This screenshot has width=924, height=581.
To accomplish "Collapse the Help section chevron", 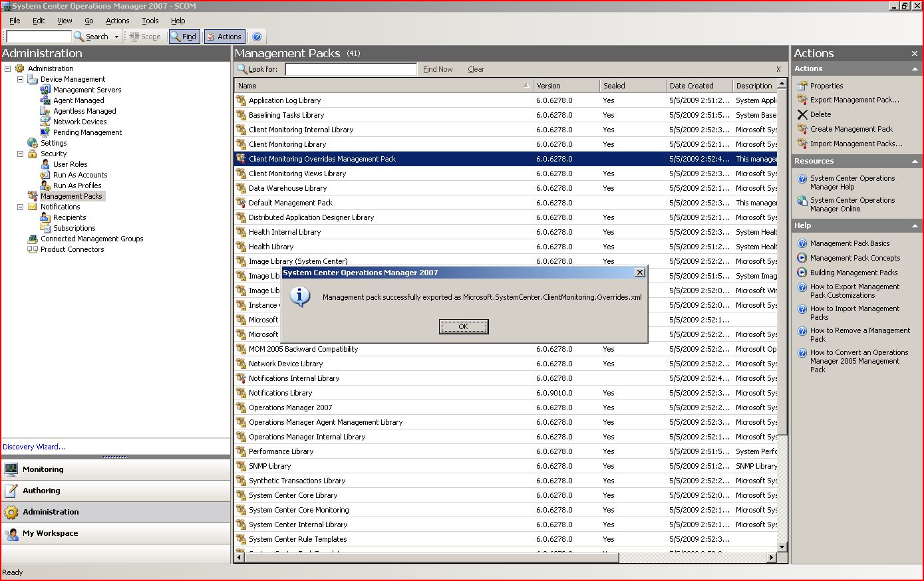I will click(x=915, y=226).
